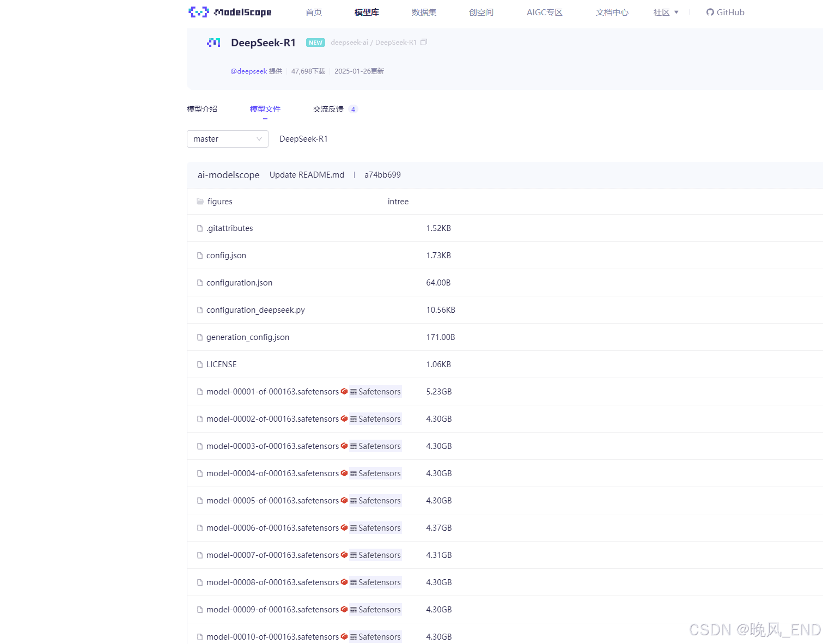Click the intree commit note for figures
Screen dimensions: 823x644
click(x=398, y=202)
